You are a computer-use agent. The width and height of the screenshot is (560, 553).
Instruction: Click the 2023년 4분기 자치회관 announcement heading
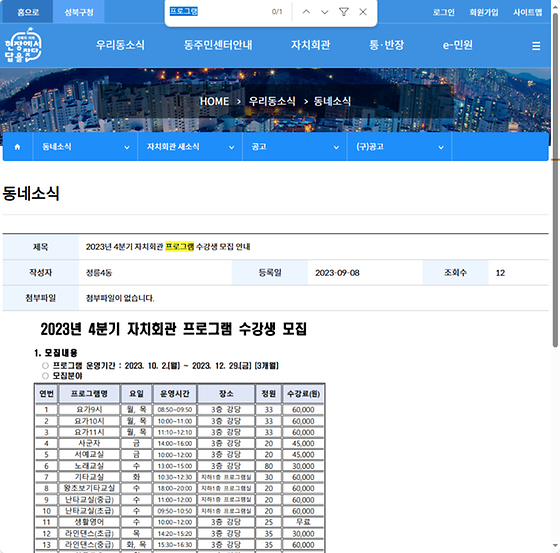pyautogui.click(x=174, y=329)
